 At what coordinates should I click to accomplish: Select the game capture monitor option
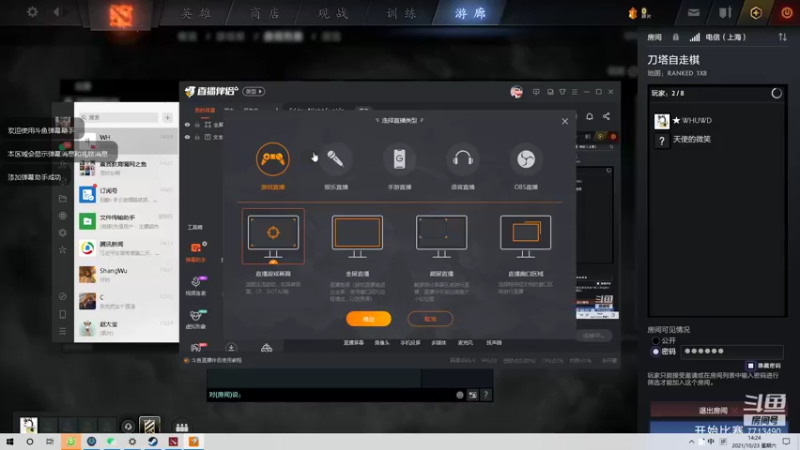click(x=273, y=236)
